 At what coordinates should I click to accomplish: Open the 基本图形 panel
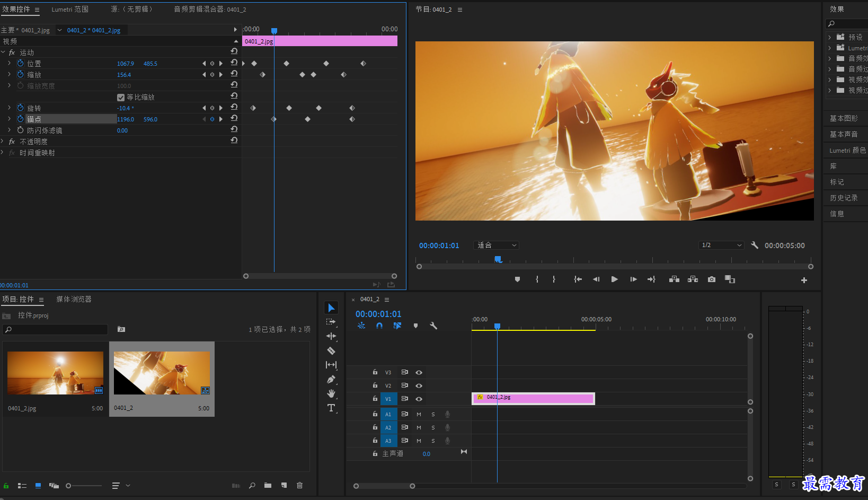click(x=844, y=118)
